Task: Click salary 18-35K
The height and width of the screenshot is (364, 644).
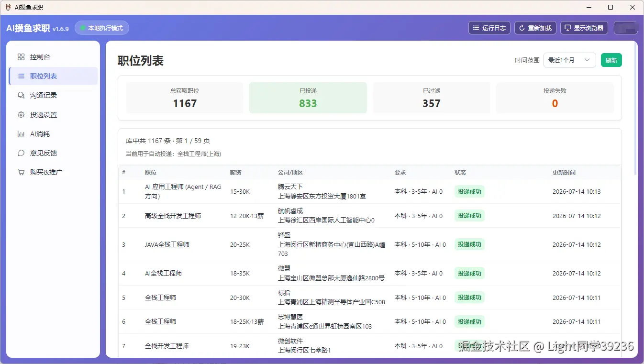Action: 240,273
